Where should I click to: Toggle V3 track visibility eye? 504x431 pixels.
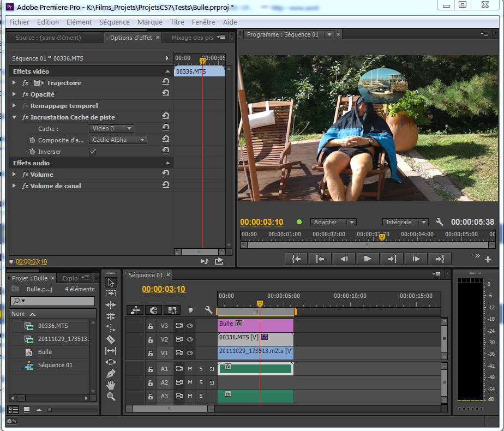pos(190,326)
